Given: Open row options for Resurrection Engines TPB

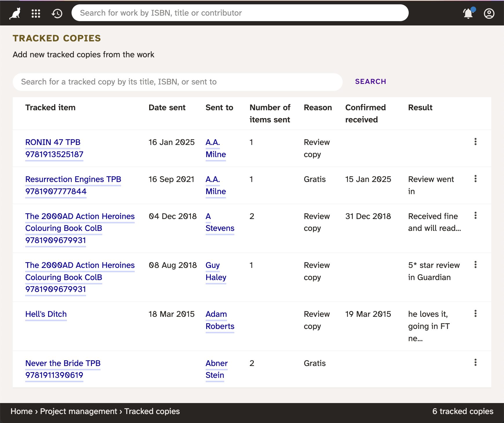Looking at the screenshot, I should (x=475, y=179).
